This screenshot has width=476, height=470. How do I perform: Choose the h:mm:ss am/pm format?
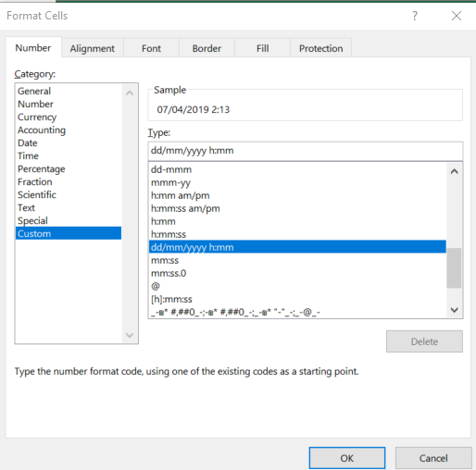(x=297, y=208)
